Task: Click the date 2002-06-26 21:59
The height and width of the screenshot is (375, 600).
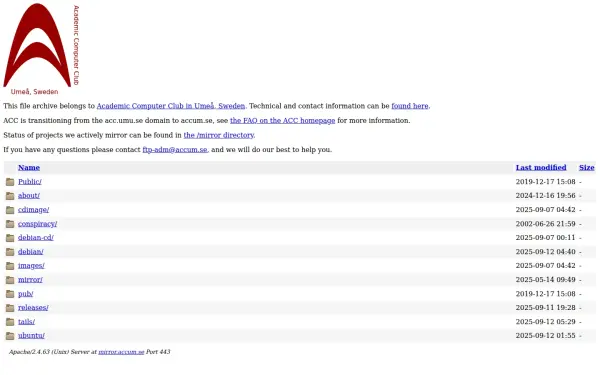Action: [x=546, y=224]
